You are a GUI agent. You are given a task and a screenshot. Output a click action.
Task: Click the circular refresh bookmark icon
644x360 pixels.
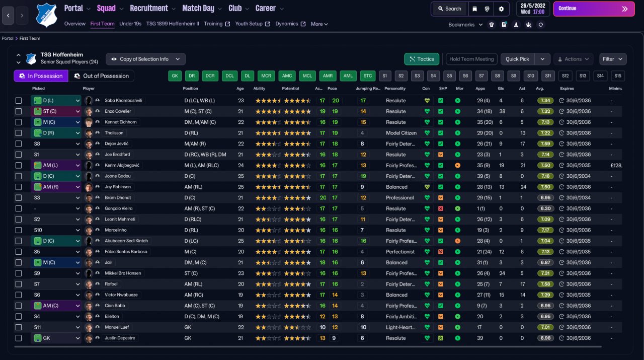(x=541, y=24)
